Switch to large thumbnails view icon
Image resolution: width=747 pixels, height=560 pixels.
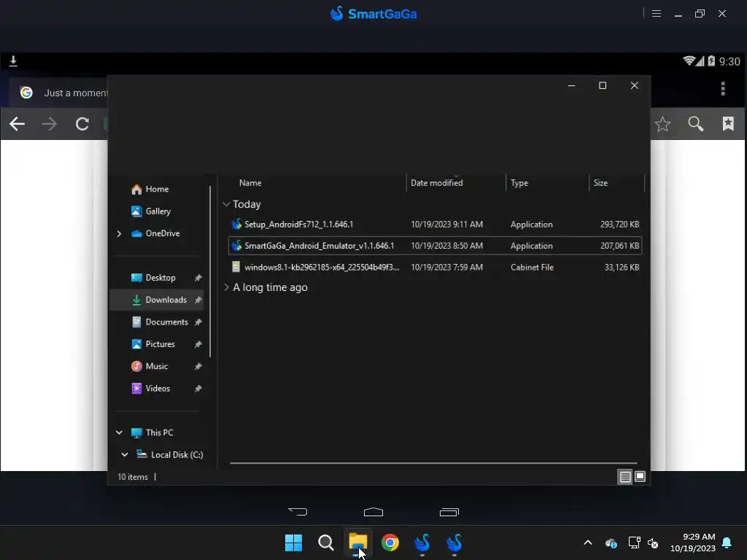(640, 476)
